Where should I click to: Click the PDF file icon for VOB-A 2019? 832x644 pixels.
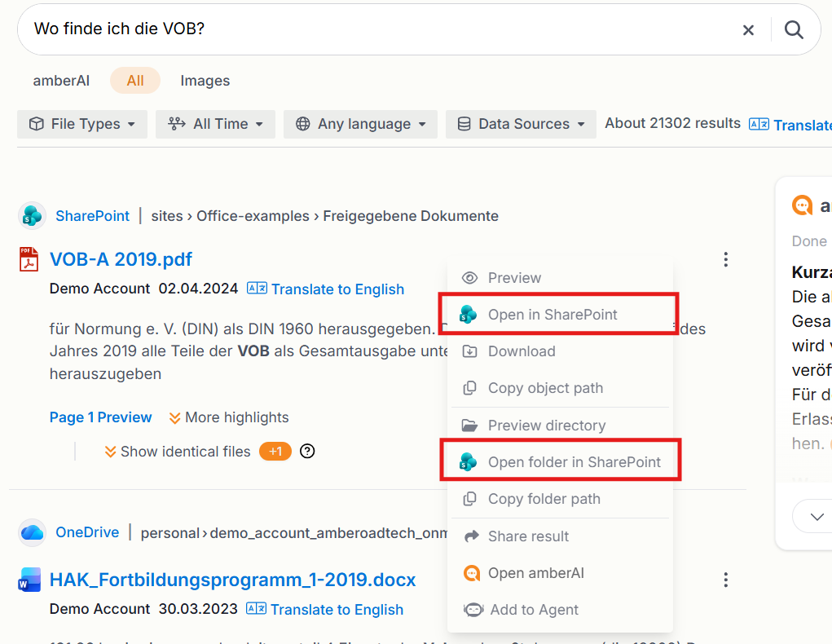click(29, 259)
